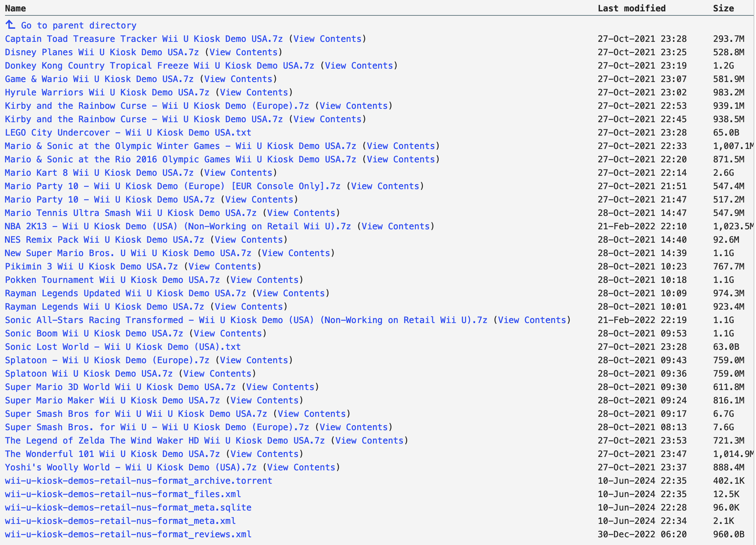View Contents of Sonic All-Stars Racing Transformed
This screenshot has height=545, width=756.
click(x=532, y=320)
